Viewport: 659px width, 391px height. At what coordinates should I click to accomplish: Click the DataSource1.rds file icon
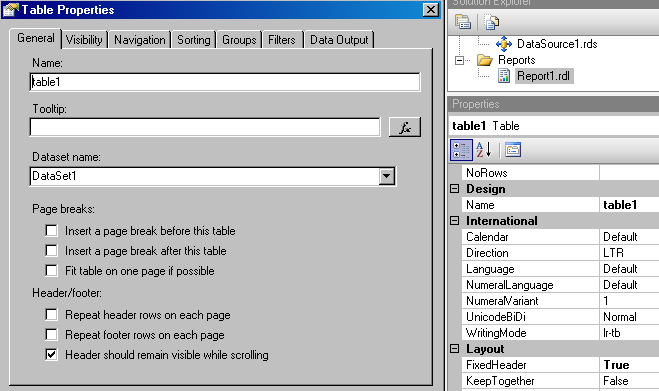click(503, 44)
